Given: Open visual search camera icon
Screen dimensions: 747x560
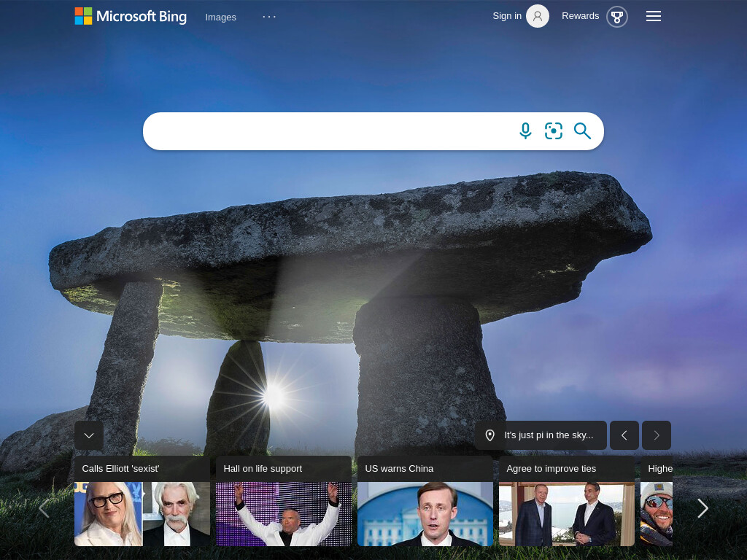Looking at the screenshot, I should 554,131.
